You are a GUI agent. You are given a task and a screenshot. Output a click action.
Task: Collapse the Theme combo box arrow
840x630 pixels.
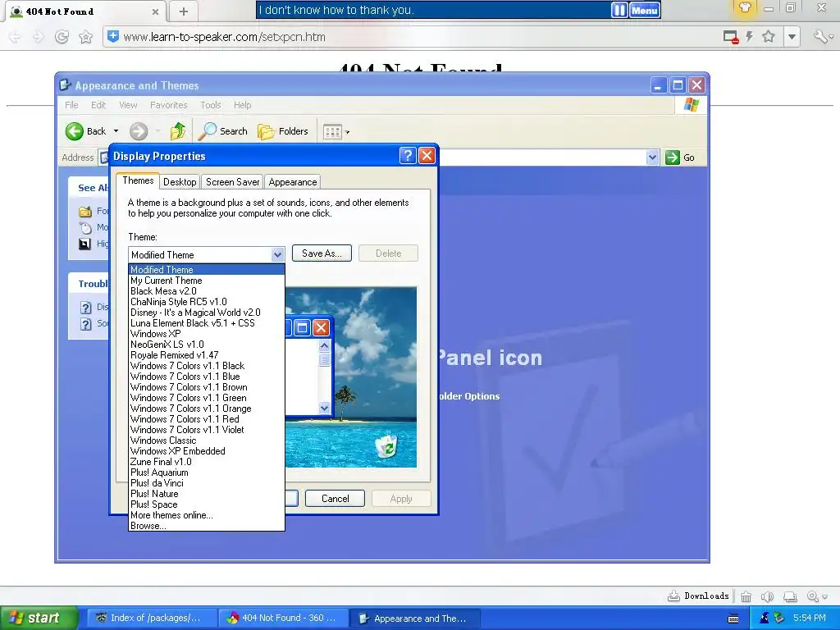[x=277, y=254]
